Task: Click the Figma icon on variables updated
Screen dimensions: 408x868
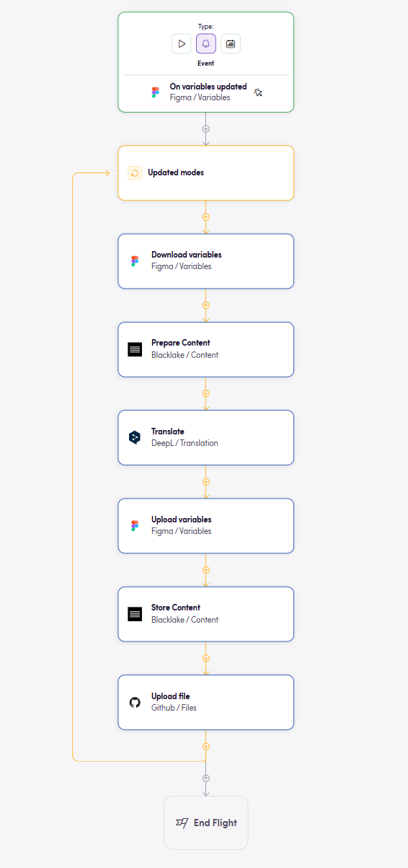Action: pos(155,92)
